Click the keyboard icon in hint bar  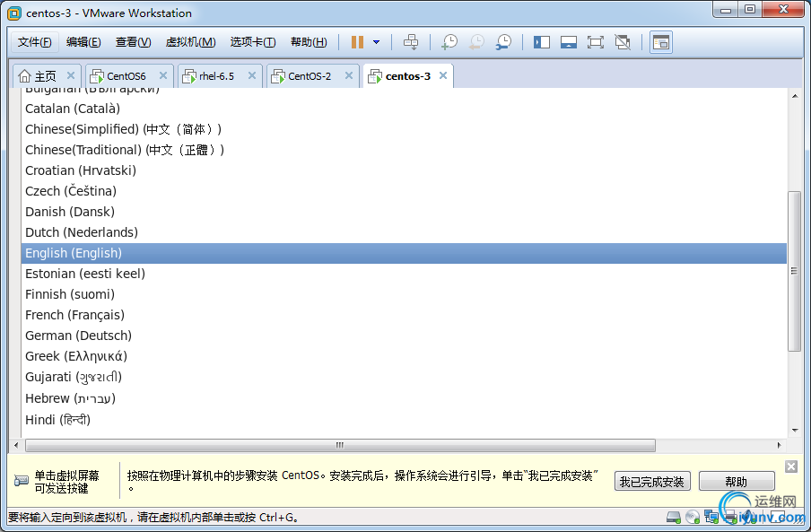(22, 481)
